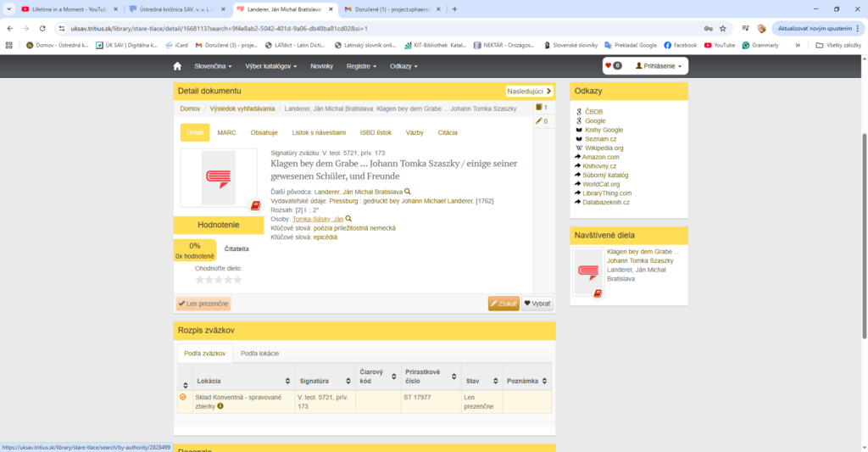Switch to the MARC tab
The width and height of the screenshot is (868, 452).
pos(226,132)
